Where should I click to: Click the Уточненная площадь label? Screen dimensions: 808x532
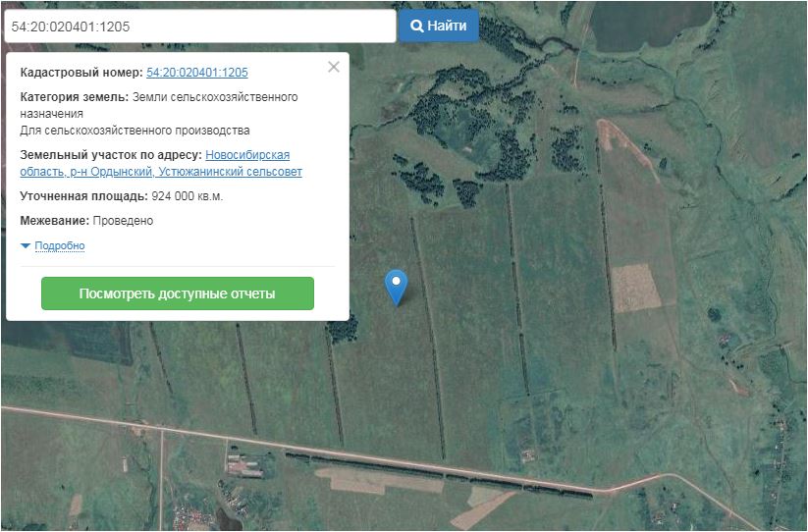click(x=84, y=196)
